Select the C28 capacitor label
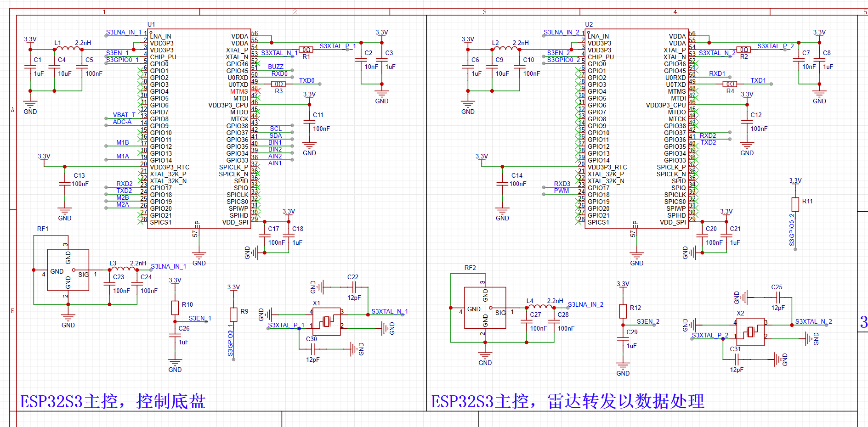The image size is (868, 427). point(563,315)
